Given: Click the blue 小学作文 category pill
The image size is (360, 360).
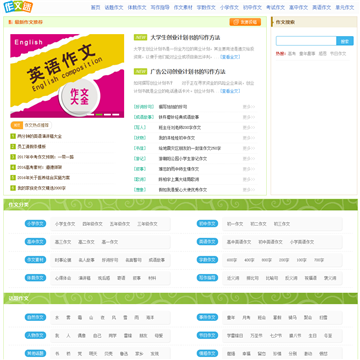Looking at the screenshot, I should (x=35, y=223).
